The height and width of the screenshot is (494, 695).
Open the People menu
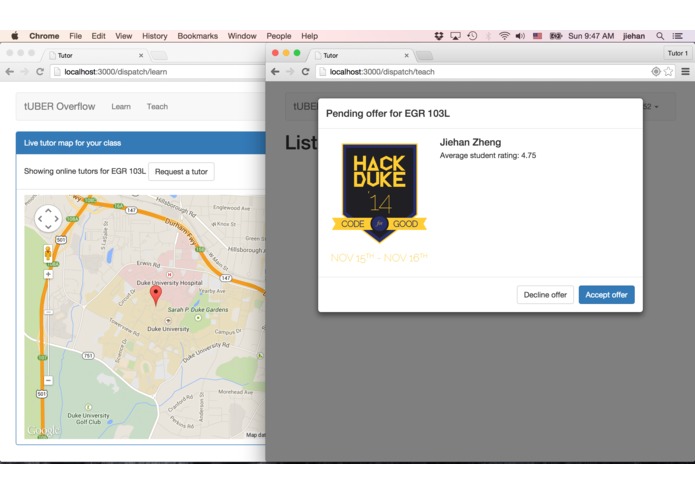[x=279, y=36]
